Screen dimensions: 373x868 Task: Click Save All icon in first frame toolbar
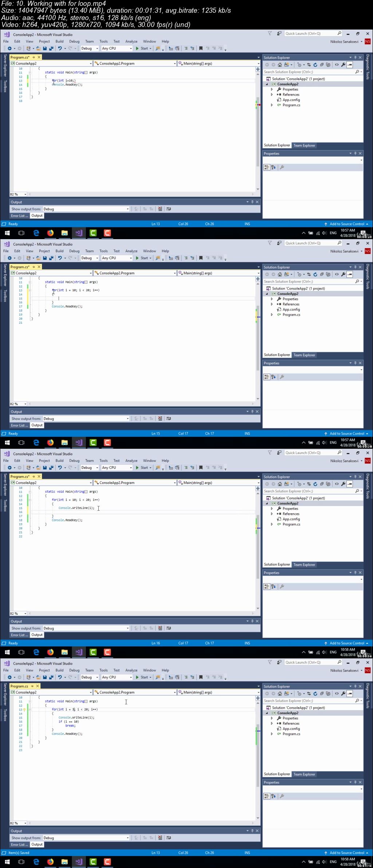(x=51, y=48)
